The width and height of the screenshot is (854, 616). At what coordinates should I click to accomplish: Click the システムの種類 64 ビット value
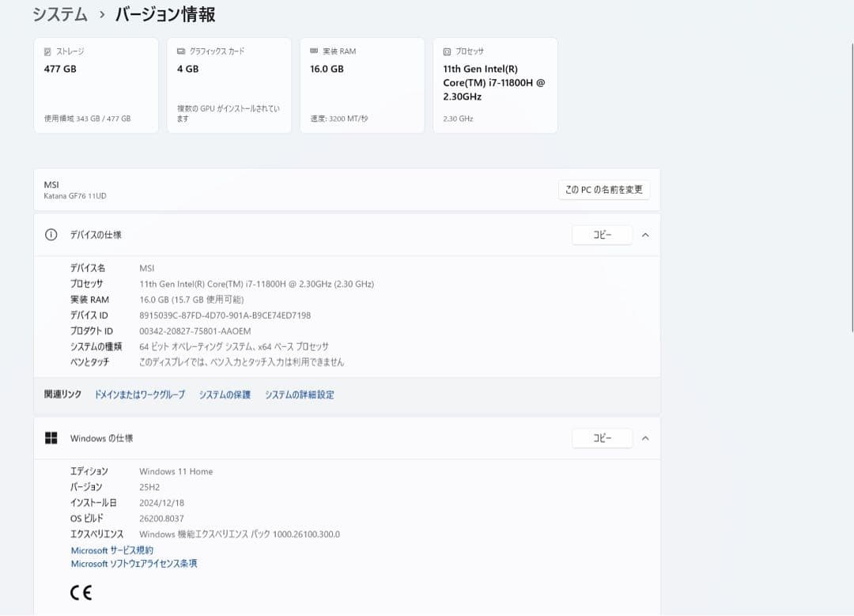tap(234, 346)
